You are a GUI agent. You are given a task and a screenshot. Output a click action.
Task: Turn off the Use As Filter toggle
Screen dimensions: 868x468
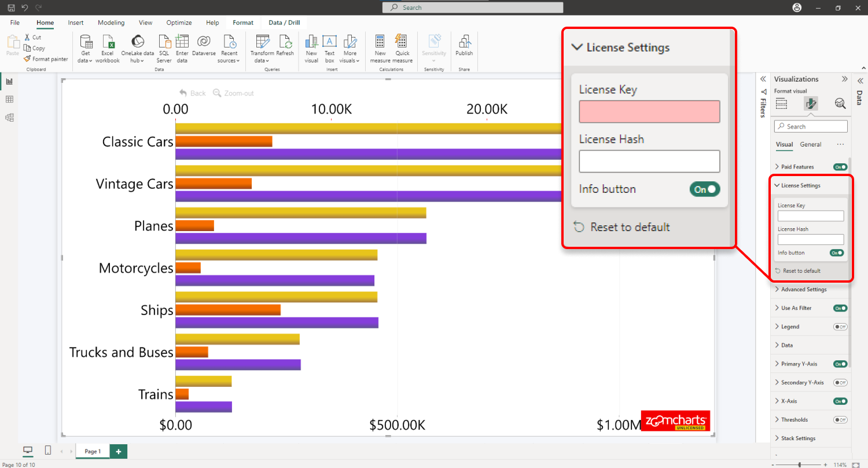840,308
